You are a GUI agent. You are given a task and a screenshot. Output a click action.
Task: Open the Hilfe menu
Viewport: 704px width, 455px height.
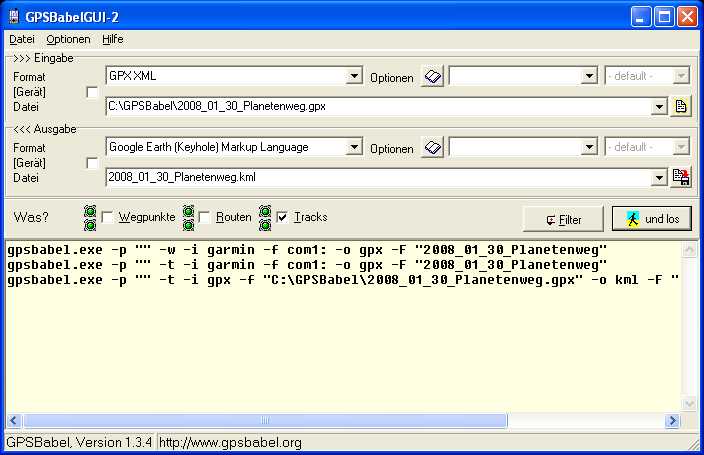pyautogui.click(x=112, y=39)
